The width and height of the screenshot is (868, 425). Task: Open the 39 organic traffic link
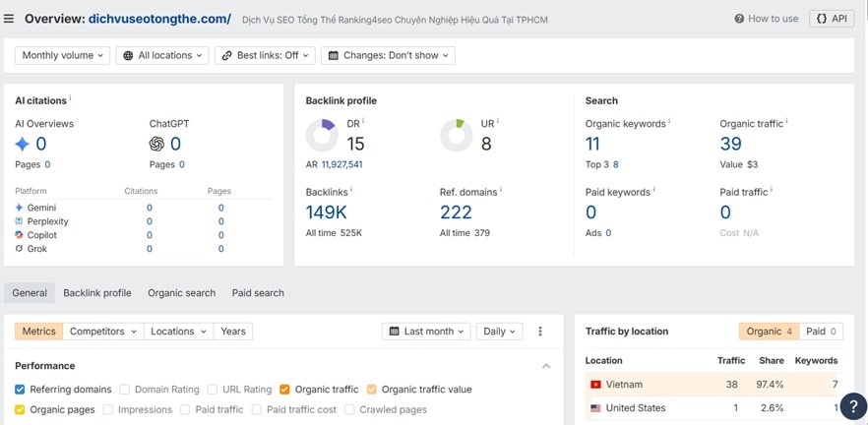(730, 144)
